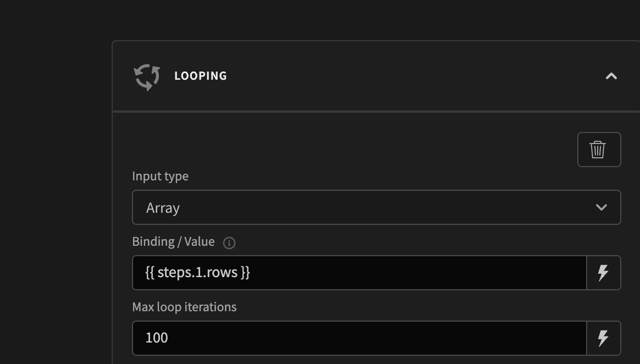Collapse the LOOPING section
This screenshot has width=640, height=364.
tap(611, 76)
